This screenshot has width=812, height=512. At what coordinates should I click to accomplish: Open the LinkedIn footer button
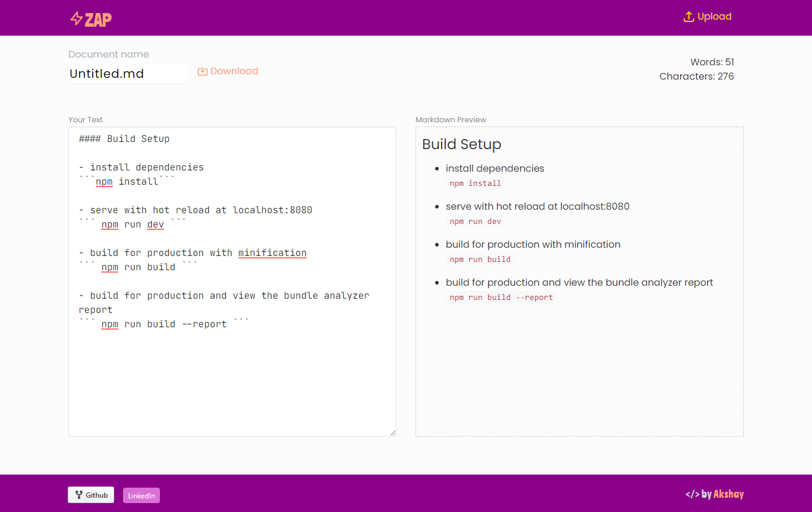point(141,495)
